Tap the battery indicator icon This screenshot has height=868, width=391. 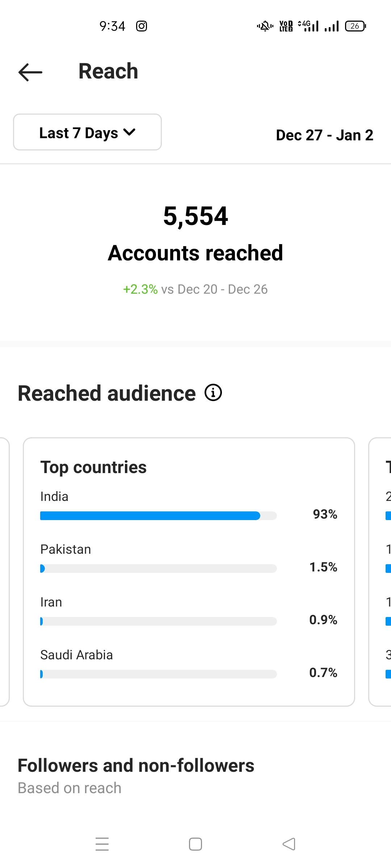pos(356,26)
